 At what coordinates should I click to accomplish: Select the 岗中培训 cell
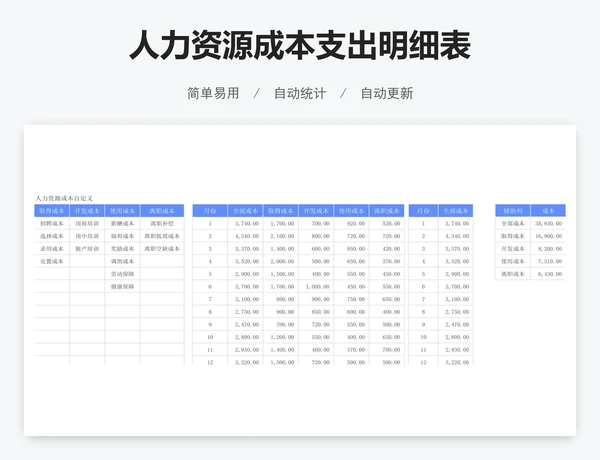[x=87, y=236]
